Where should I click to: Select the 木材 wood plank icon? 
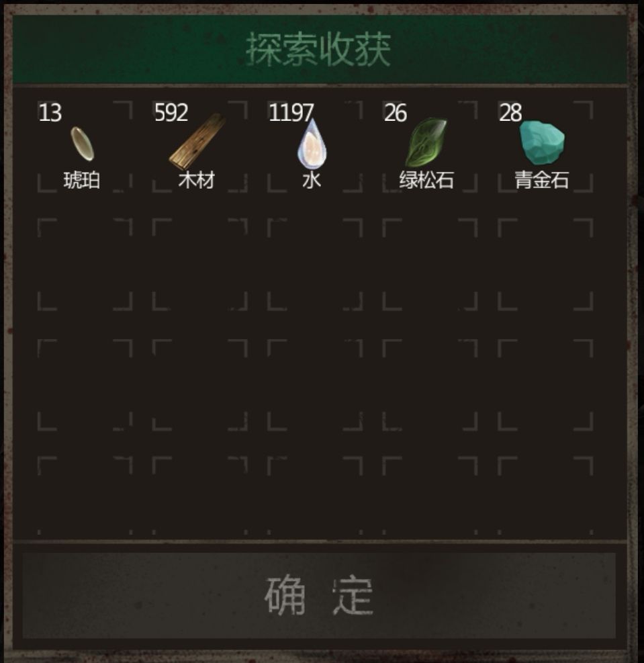point(197,141)
